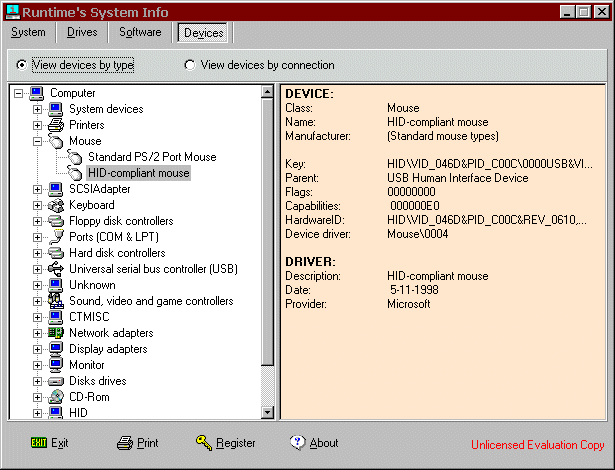Screen dimensions: 615x470
Task: Open the Software tab
Action: [140, 32]
